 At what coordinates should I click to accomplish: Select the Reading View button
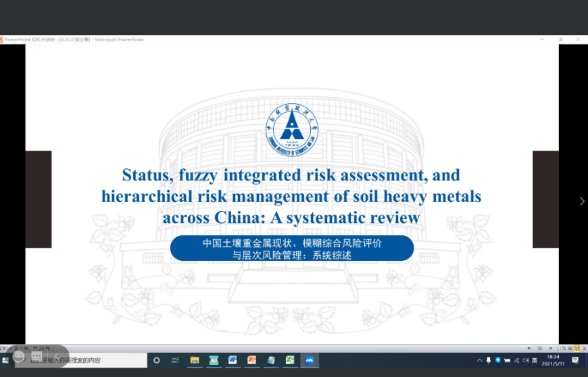(577, 349)
